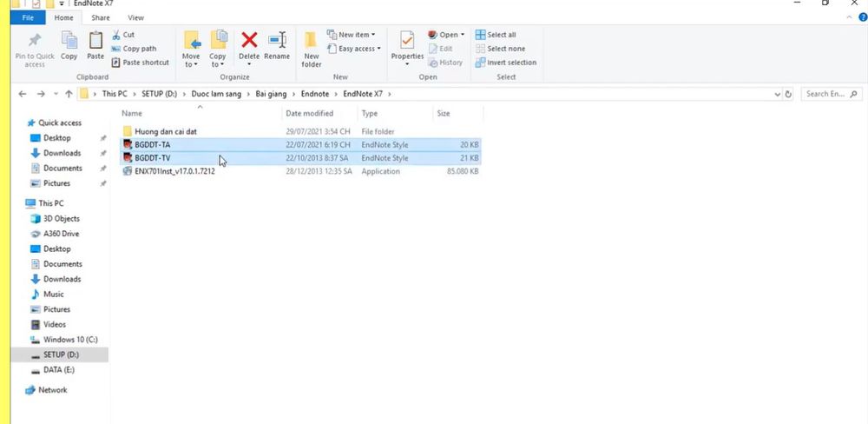Click Select none
This screenshot has width=868, height=424.
(x=501, y=49)
